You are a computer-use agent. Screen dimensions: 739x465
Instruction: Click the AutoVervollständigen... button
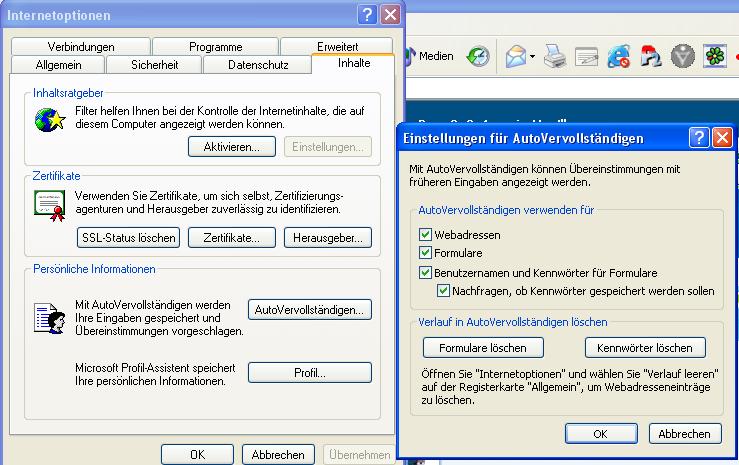(310, 310)
